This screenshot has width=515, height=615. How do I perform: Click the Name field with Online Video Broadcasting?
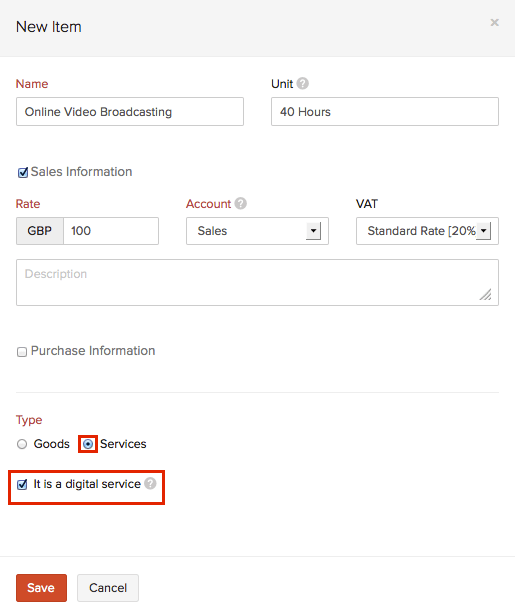tap(130, 112)
